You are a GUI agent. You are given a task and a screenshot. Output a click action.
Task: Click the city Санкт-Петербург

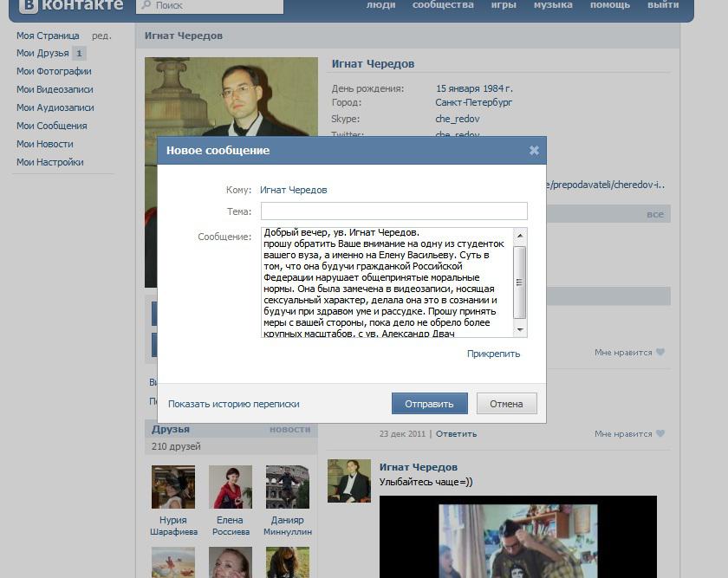473,102
